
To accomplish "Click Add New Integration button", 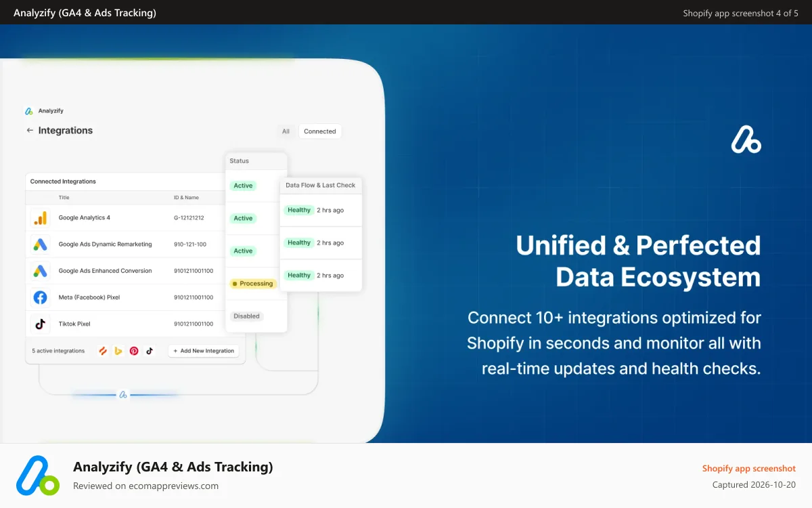I will pos(204,351).
